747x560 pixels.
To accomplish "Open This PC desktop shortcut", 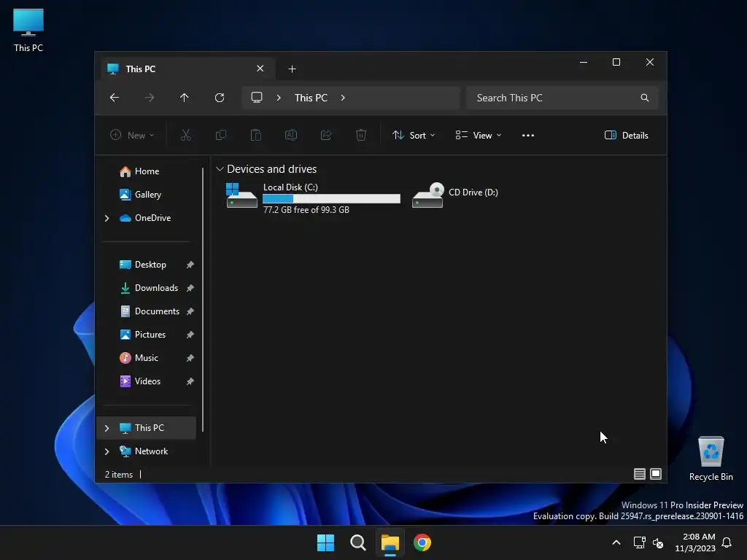I will pos(28,31).
